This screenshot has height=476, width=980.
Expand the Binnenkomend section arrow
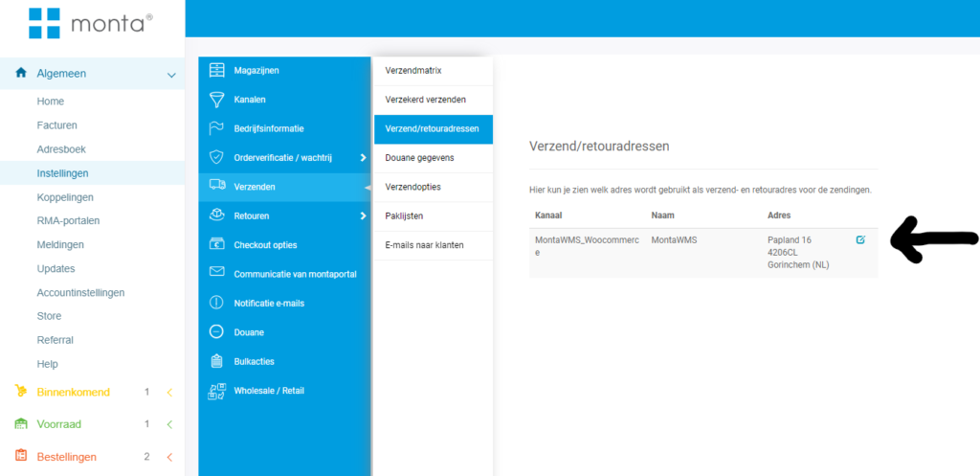point(168,393)
